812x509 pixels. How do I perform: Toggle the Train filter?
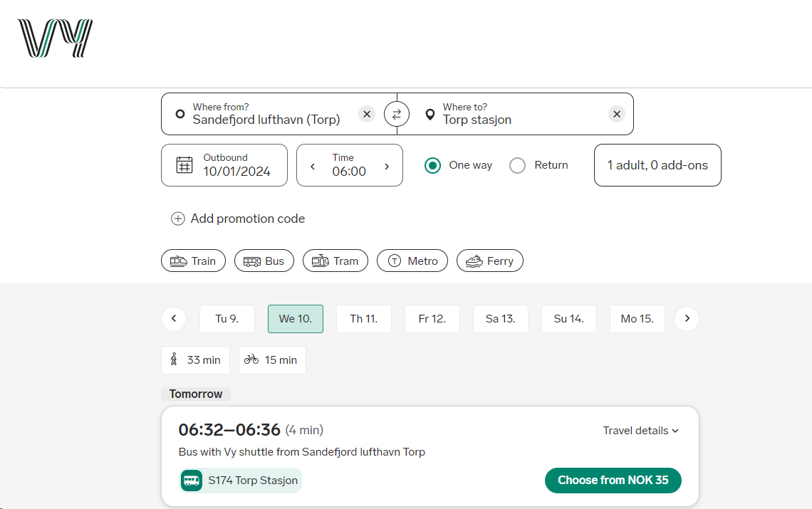point(193,261)
